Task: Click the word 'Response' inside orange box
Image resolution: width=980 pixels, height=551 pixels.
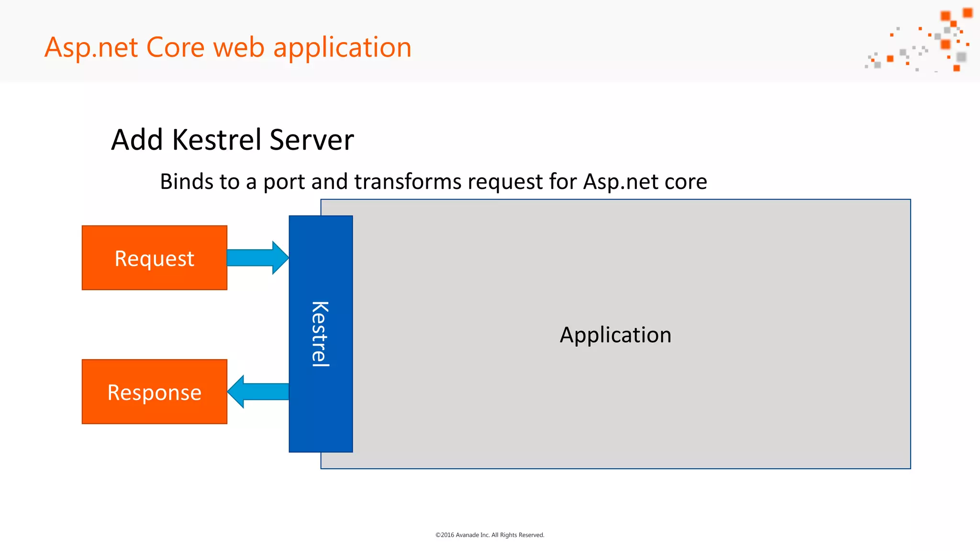Action: pos(154,393)
